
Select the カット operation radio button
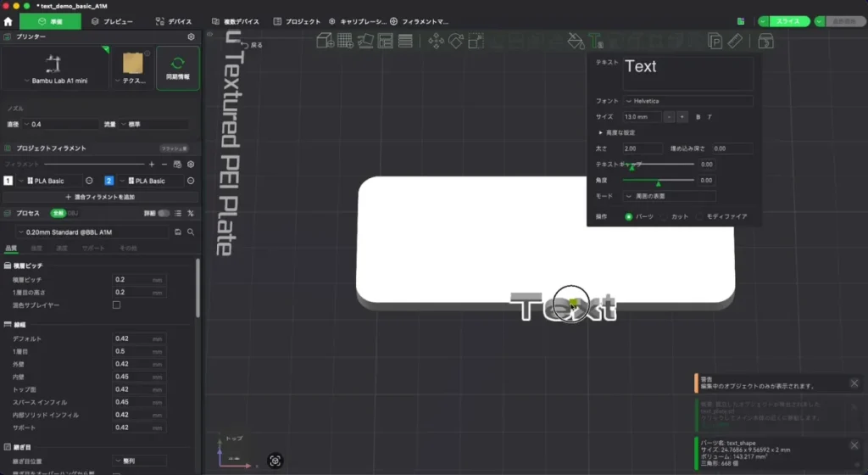coord(665,216)
